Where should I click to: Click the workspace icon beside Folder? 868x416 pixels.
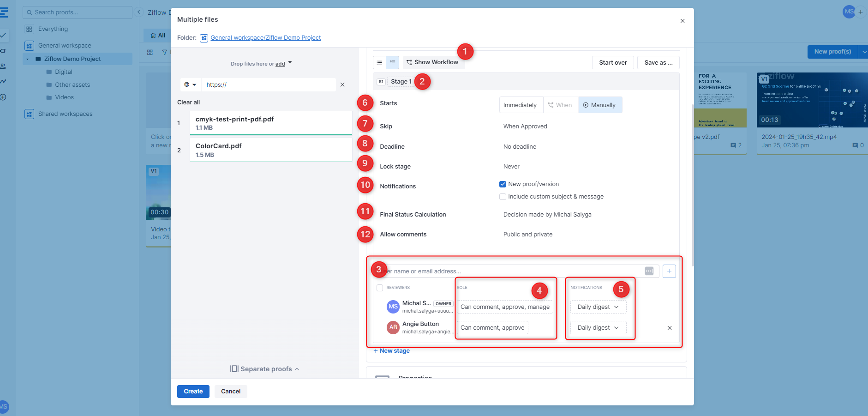tap(204, 38)
